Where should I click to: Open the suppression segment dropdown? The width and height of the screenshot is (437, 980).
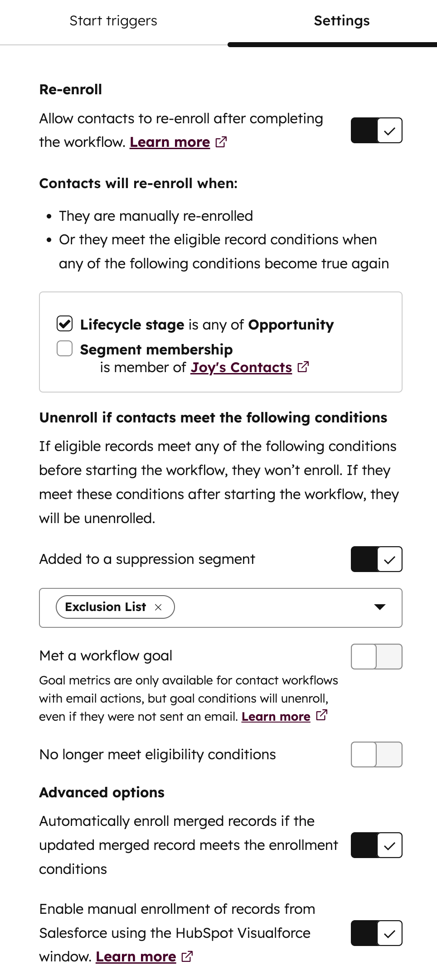point(380,607)
